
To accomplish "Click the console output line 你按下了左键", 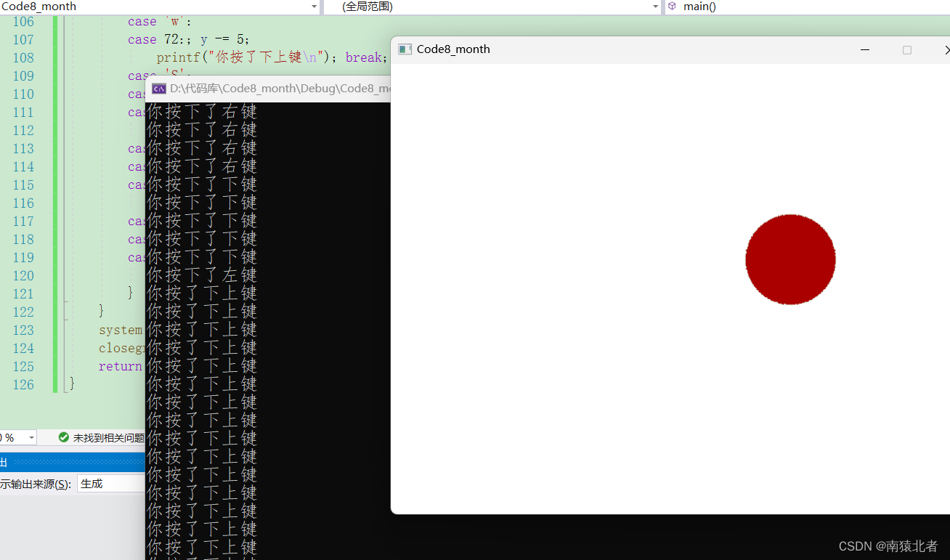I will (x=202, y=275).
